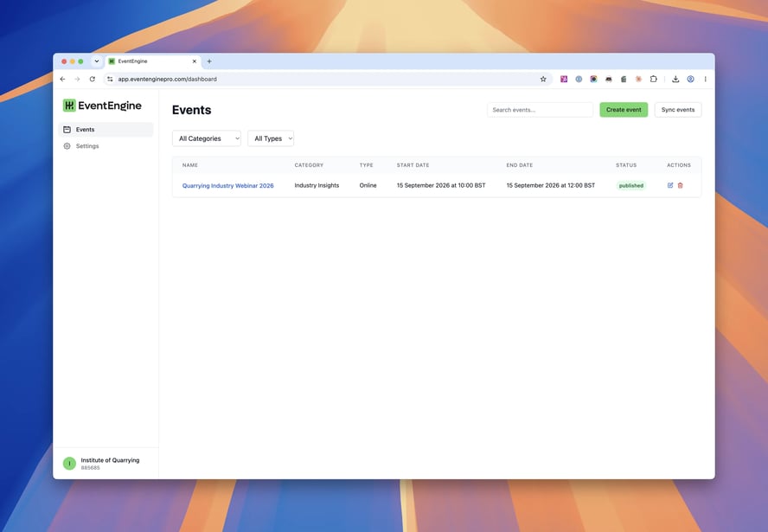Click the NAME column header
Screen dimensions: 768x532
(x=190, y=165)
